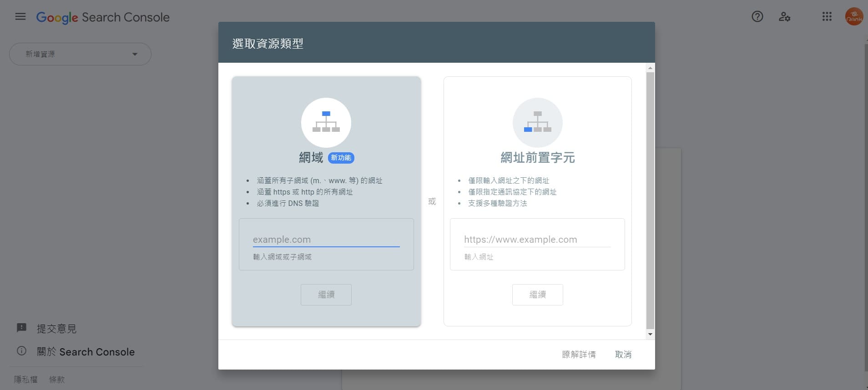Open the help question mark icon
The width and height of the screenshot is (868, 390).
coord(757,17)
